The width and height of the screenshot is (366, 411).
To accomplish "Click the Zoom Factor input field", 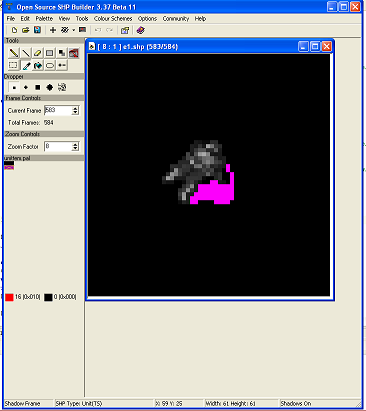I will [58, 146].
